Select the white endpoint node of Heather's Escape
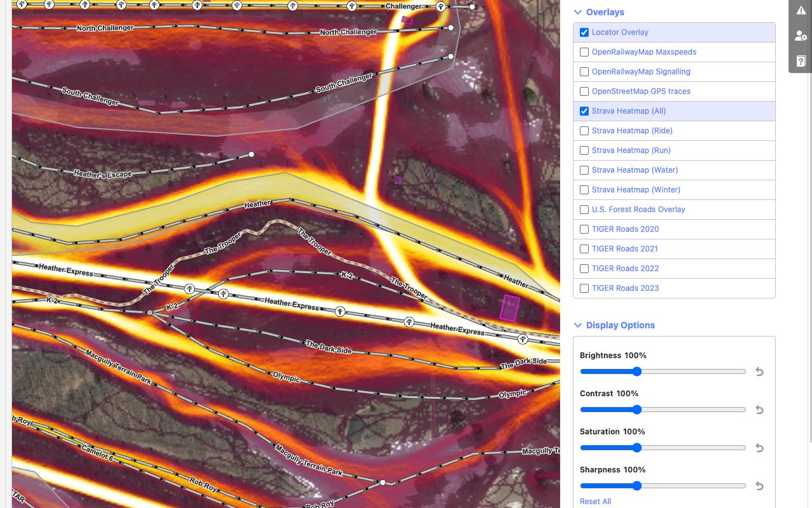The width and height of the screenshot is (812, 508). 252,154
